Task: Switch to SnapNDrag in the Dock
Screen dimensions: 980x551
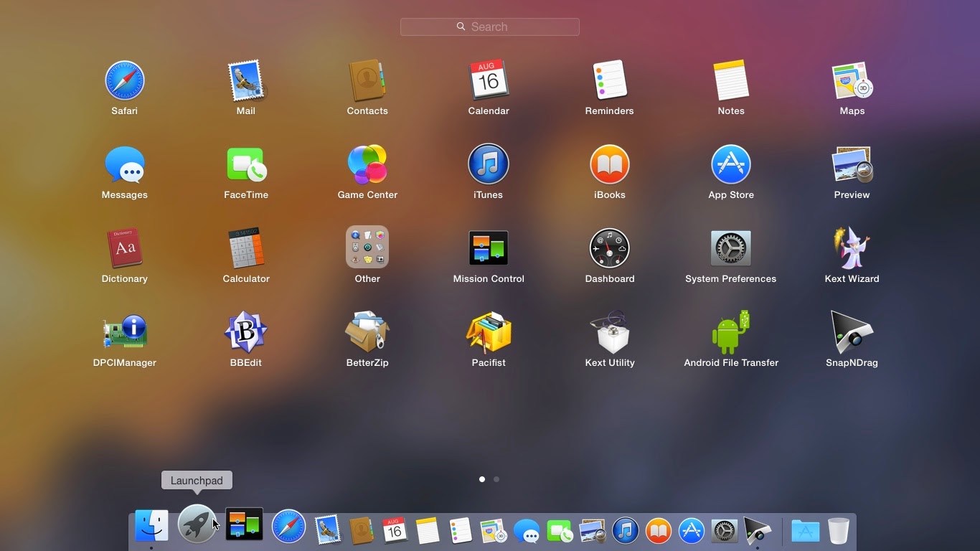Action: pos(758,530)
